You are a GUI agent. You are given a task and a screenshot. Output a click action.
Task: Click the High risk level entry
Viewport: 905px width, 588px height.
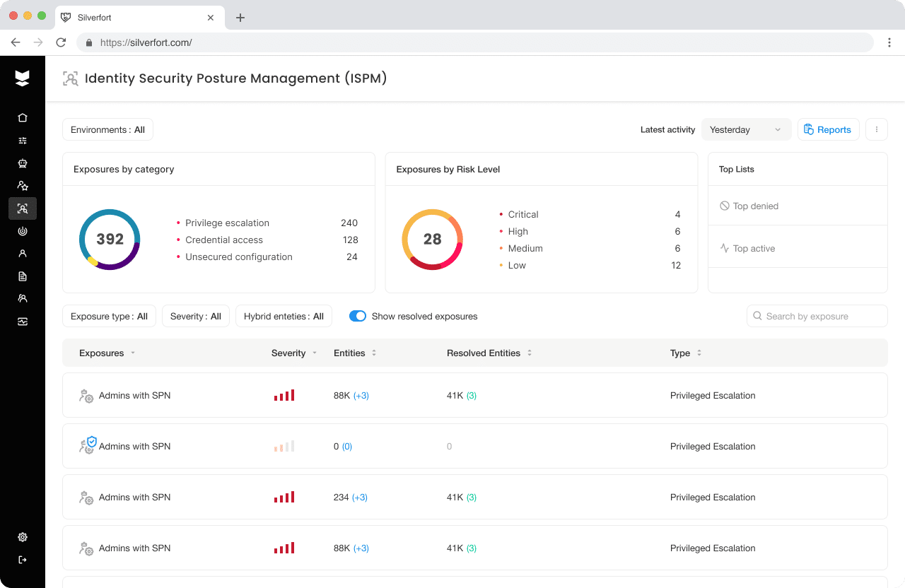[x=590, y=231]
